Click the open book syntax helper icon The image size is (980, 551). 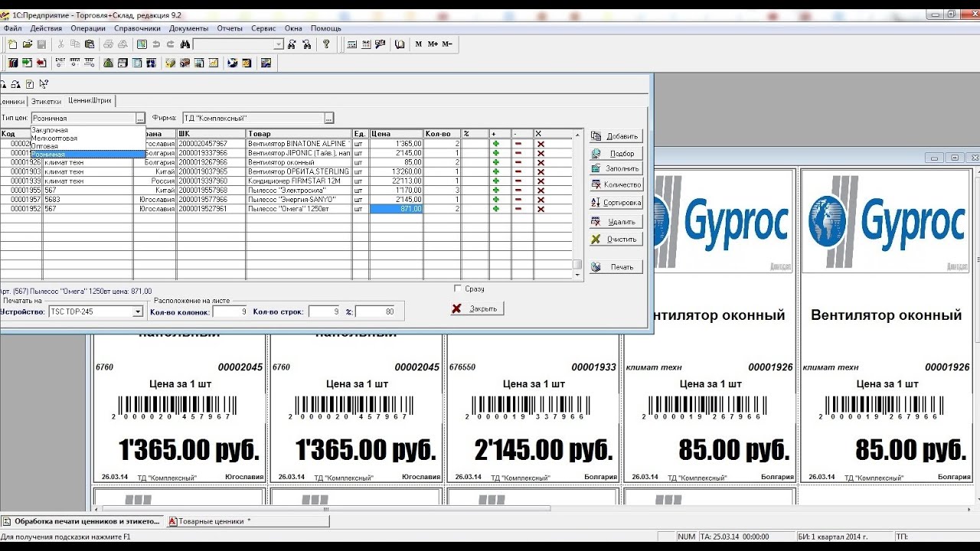[x=400, y=44]
